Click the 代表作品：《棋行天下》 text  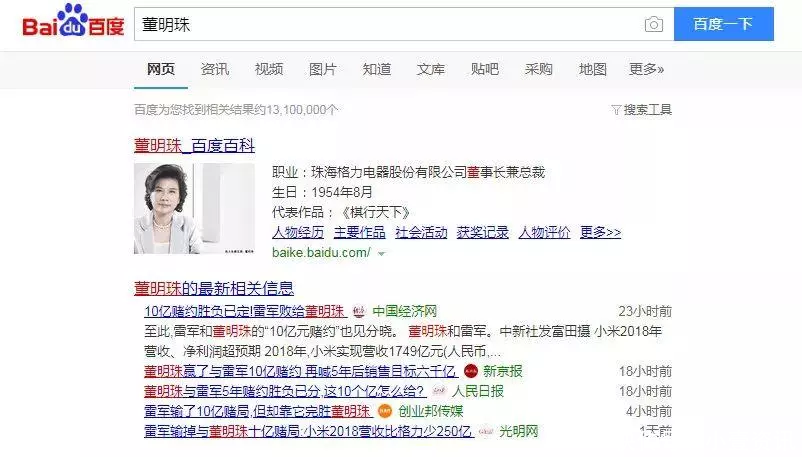[341, 212]
